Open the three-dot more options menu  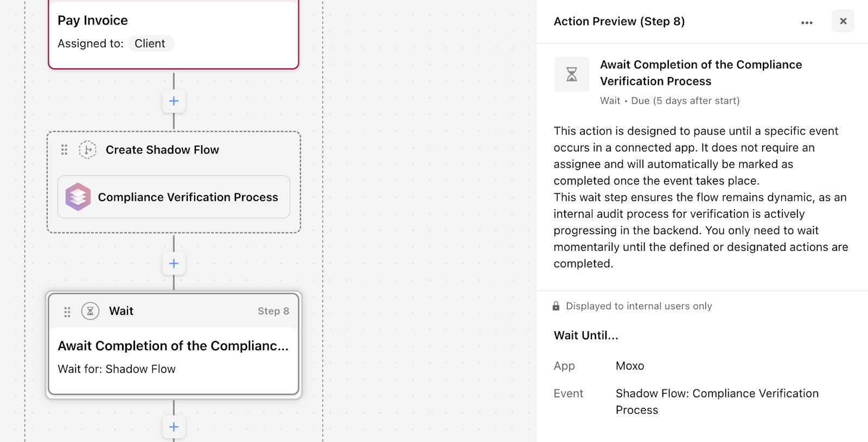pos(807,22)
